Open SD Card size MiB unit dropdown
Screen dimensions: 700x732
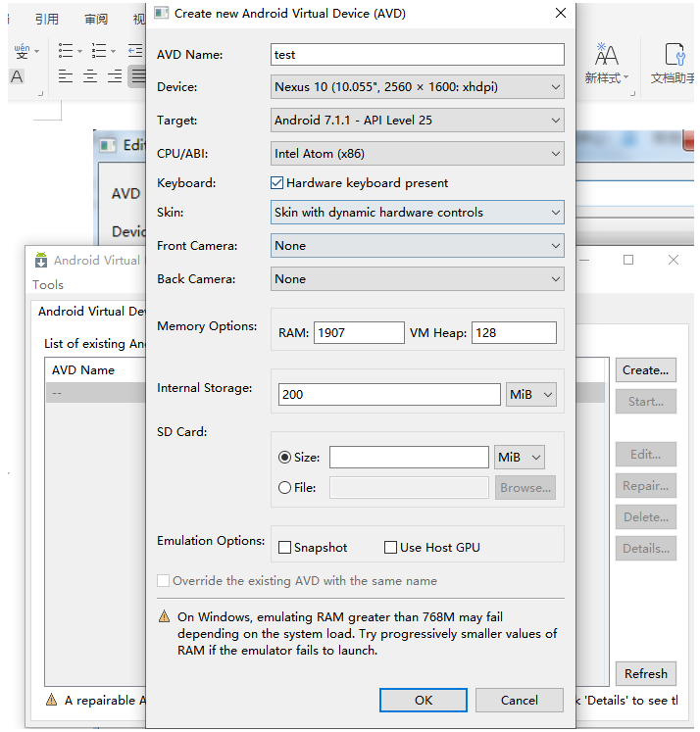pyautogui.click(x=520, y=457)
